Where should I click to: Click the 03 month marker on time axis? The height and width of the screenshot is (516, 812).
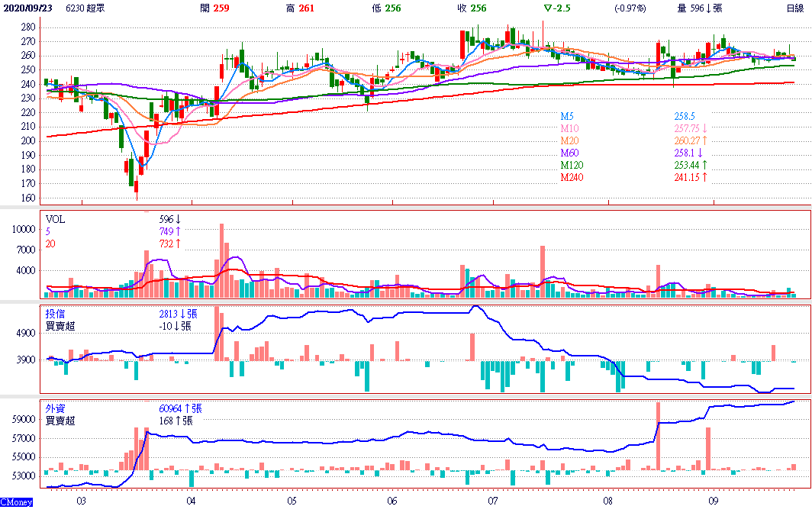click(80, 501)
